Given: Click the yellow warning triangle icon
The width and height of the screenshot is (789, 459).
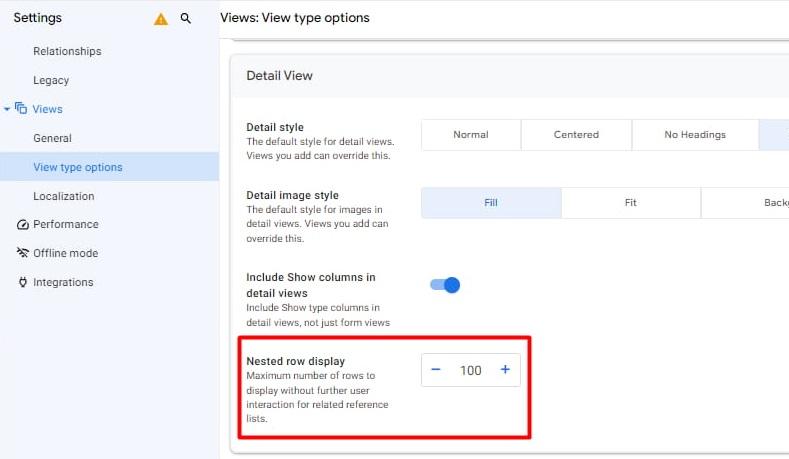Looking at the screenshot, I should click(161, 19).
